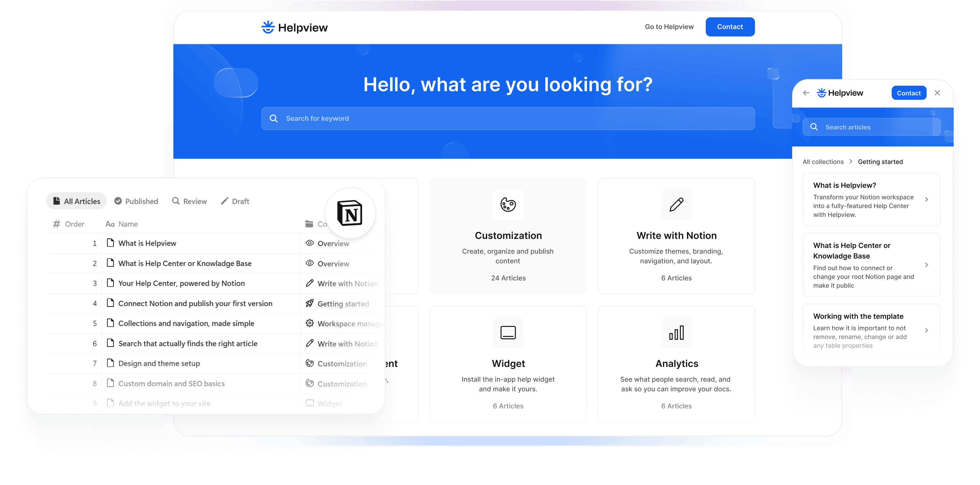Click the Widget card icon
This screenshot has height=485, width=980.
[x=508, y=333]
